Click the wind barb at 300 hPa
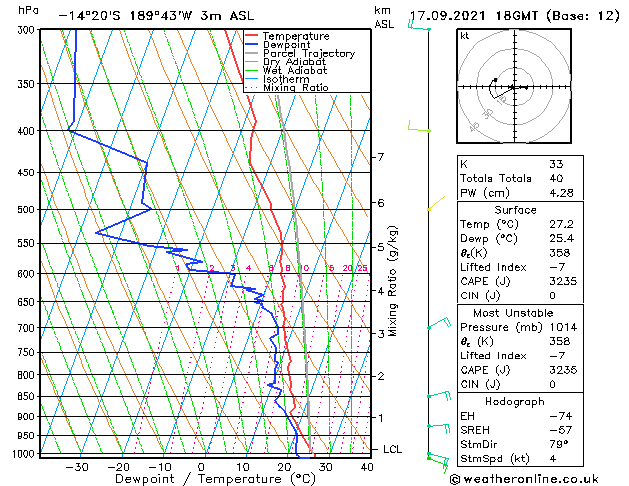The width and height of the screenshot is (629, 486). [x=419, y=26]
